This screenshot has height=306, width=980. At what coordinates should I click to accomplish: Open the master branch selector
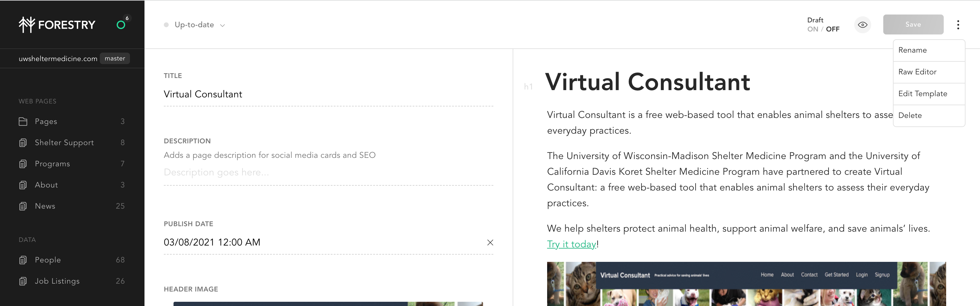(x=115, y=59)
